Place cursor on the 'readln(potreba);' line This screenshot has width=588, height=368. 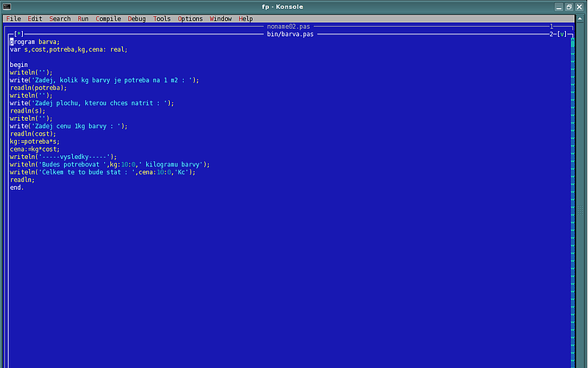(x=38, y=88)
